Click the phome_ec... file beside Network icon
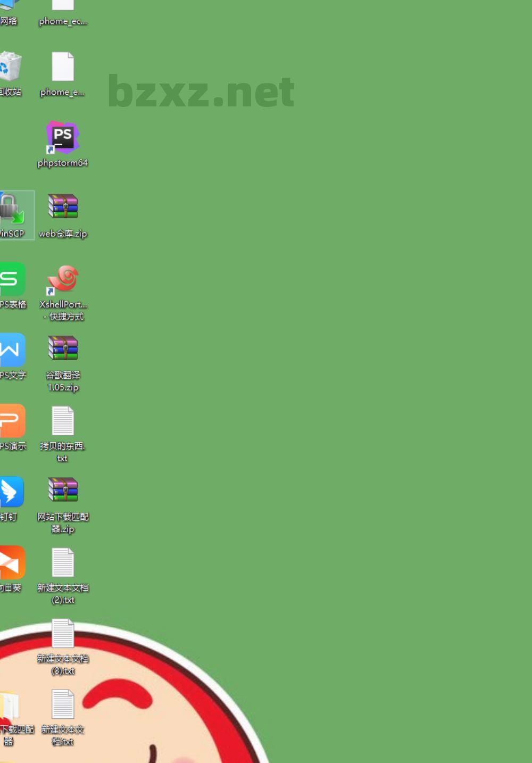 click(x=63, y=11)
